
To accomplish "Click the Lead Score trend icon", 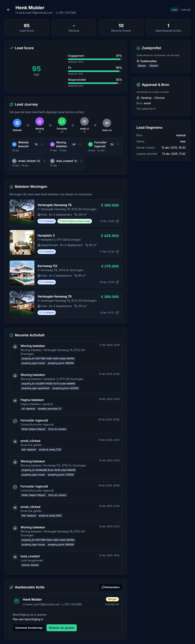I will (x=11, y=48).
